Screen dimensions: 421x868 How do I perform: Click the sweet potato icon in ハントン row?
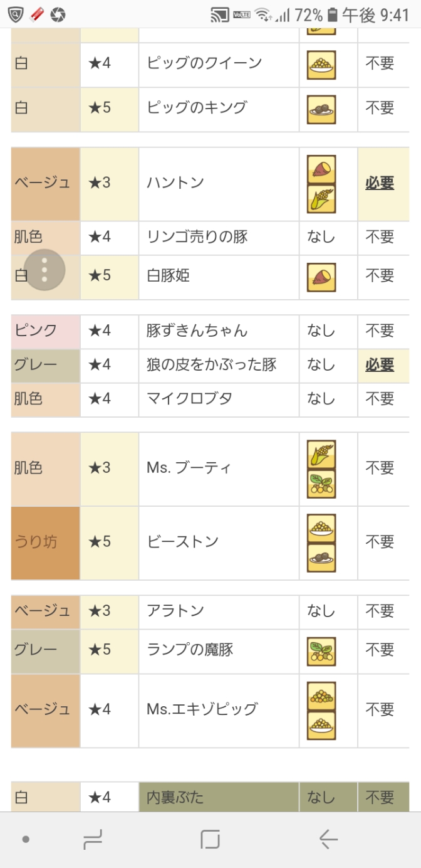(321, 169)
